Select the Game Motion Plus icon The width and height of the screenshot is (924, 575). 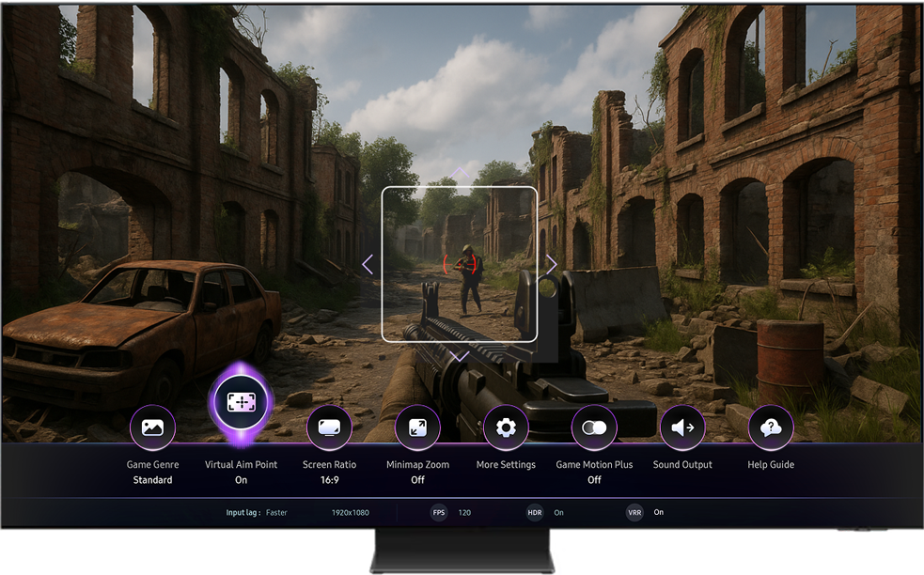click(x=594, y=427)
